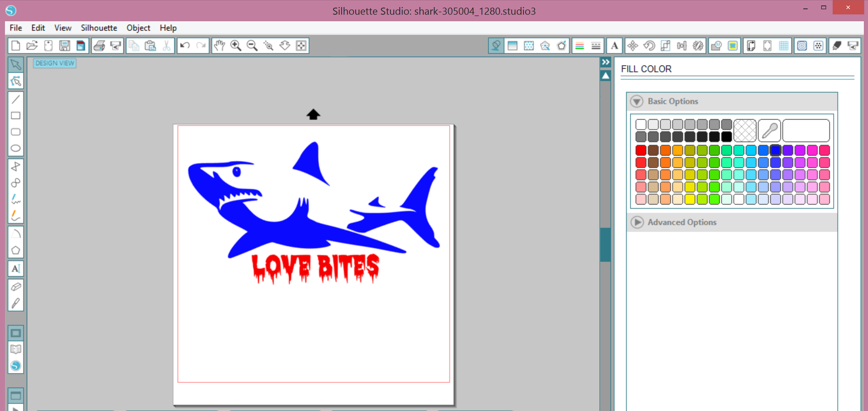This screenshot has width=868, height=411.
Task: Select the red LOVE BITES text
Action: (315, 269)
